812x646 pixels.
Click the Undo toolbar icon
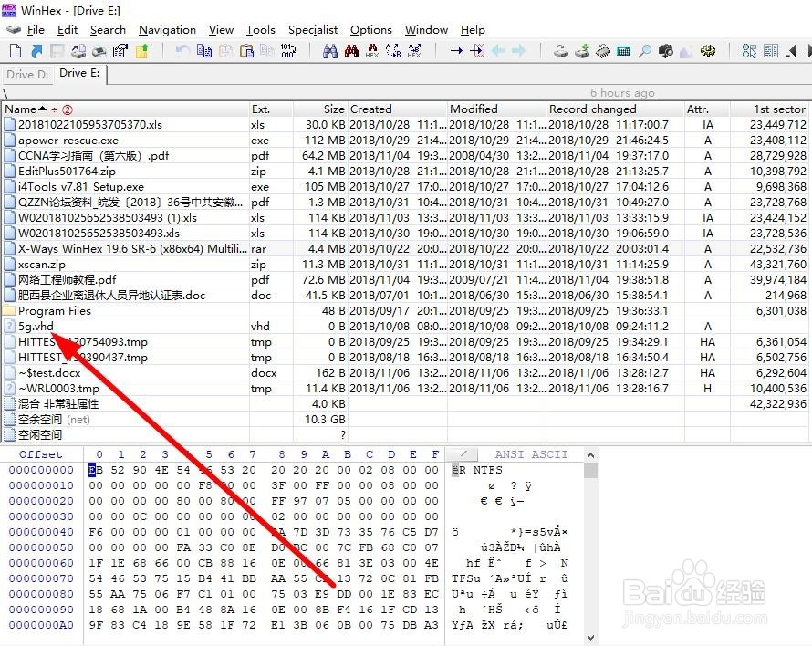tap(182, 51)
